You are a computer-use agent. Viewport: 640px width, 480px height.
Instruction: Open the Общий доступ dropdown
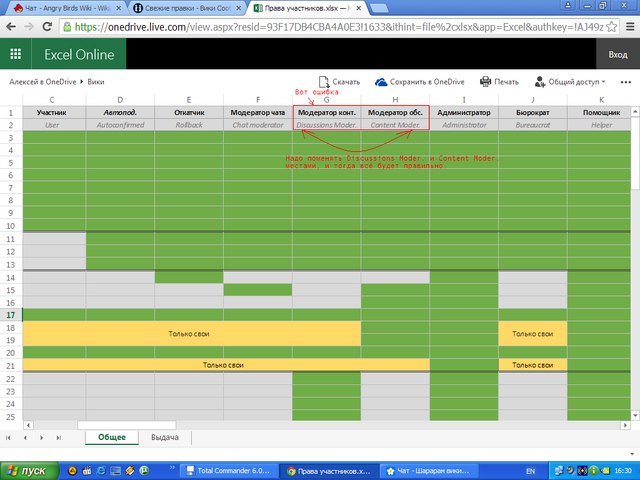click(576, 82)
